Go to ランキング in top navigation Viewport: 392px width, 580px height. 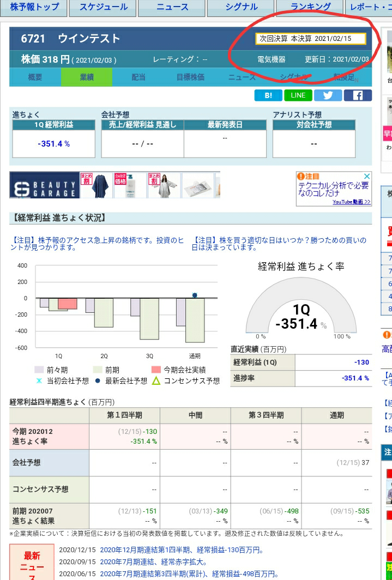point(310,7)
